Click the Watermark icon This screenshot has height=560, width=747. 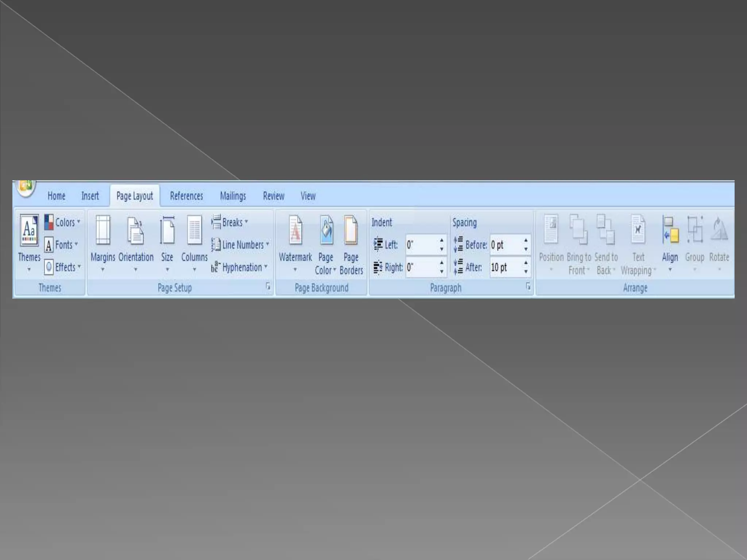pos(295,230)
